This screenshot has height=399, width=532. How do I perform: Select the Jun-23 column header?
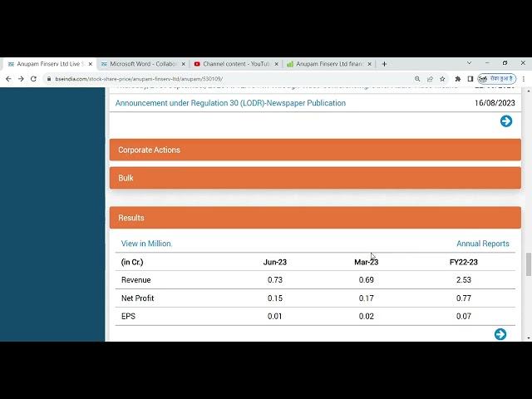point(275,263)
